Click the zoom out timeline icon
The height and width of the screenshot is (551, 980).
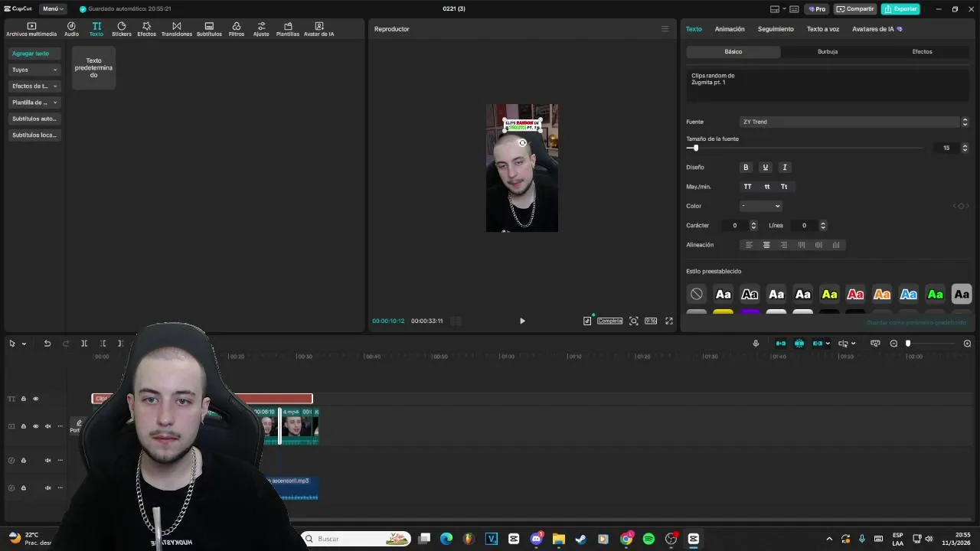893,344
